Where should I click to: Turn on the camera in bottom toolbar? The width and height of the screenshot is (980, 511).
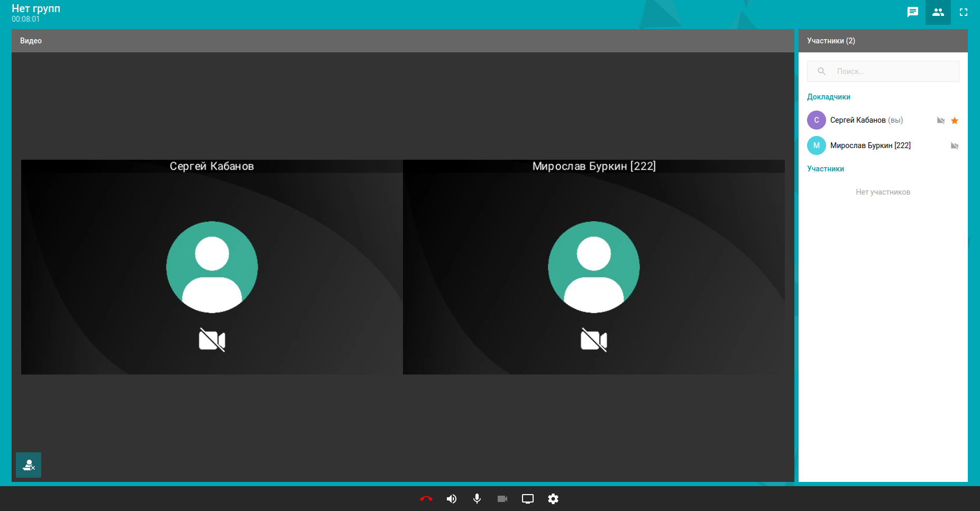point(502,499)
